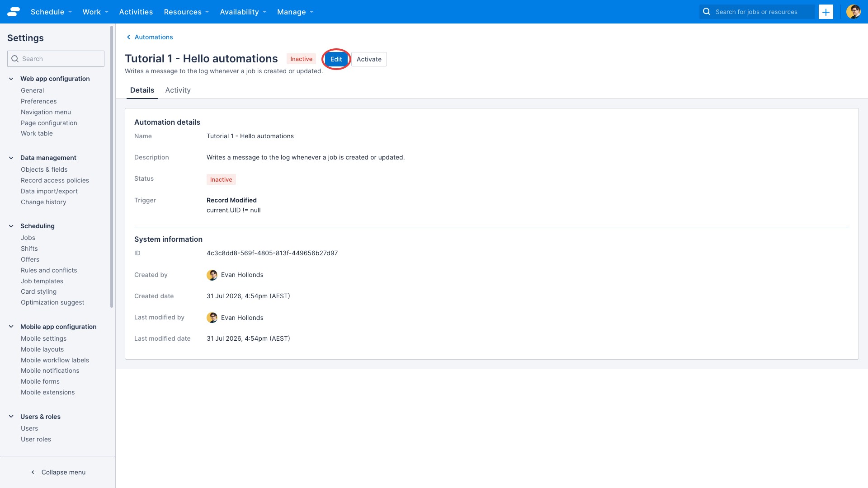Click the back chevron beside Automations

pyautogui.click(x=128, y=37)
